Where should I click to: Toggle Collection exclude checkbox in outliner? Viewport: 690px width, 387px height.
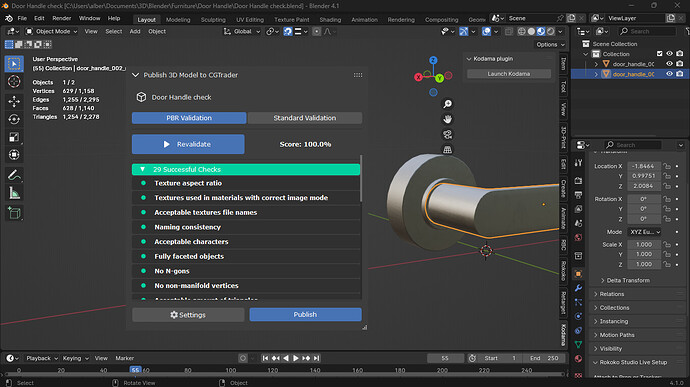659,54
